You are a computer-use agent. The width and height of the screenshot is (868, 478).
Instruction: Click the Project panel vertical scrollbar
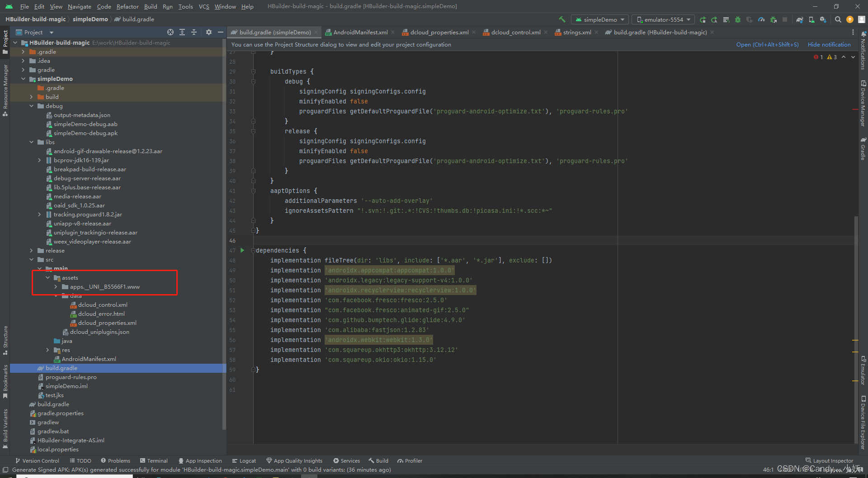tap(224, 235)
